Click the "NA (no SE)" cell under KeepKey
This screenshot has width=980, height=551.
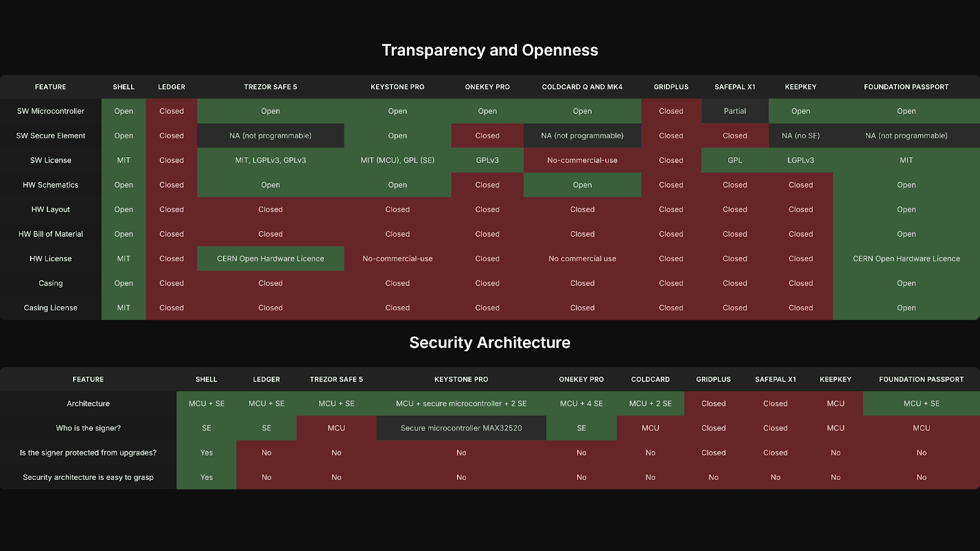click(x=800, y=136)
